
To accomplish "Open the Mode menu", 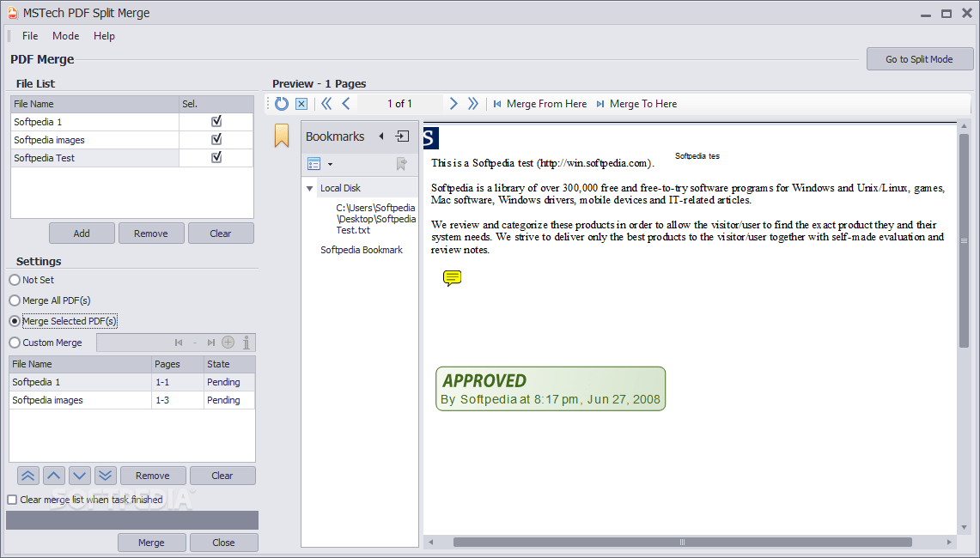I will point(65,35).
